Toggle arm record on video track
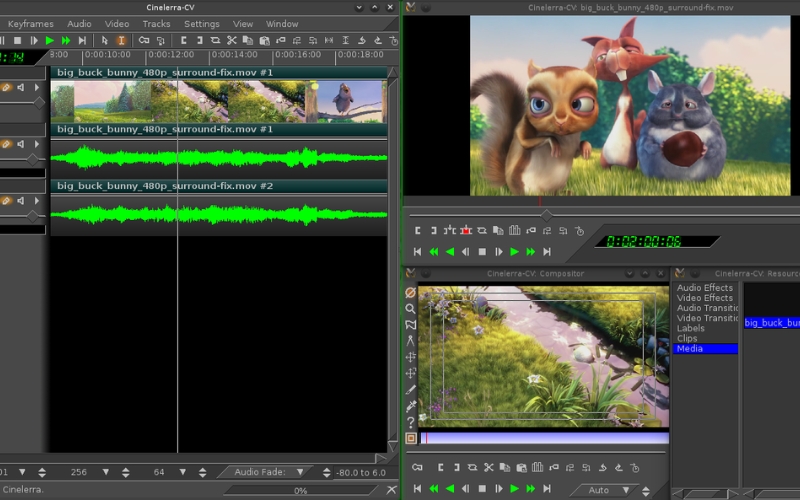 point(6,87)
